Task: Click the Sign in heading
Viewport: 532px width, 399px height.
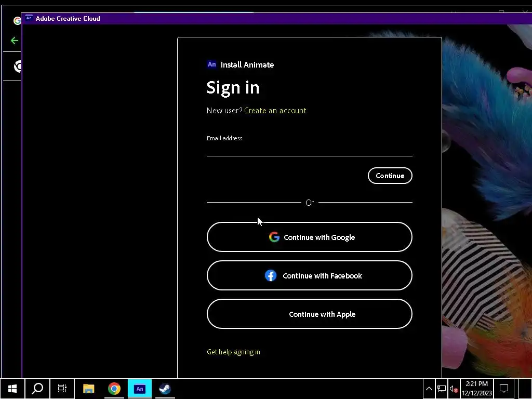Action: (x=233, y=87)
